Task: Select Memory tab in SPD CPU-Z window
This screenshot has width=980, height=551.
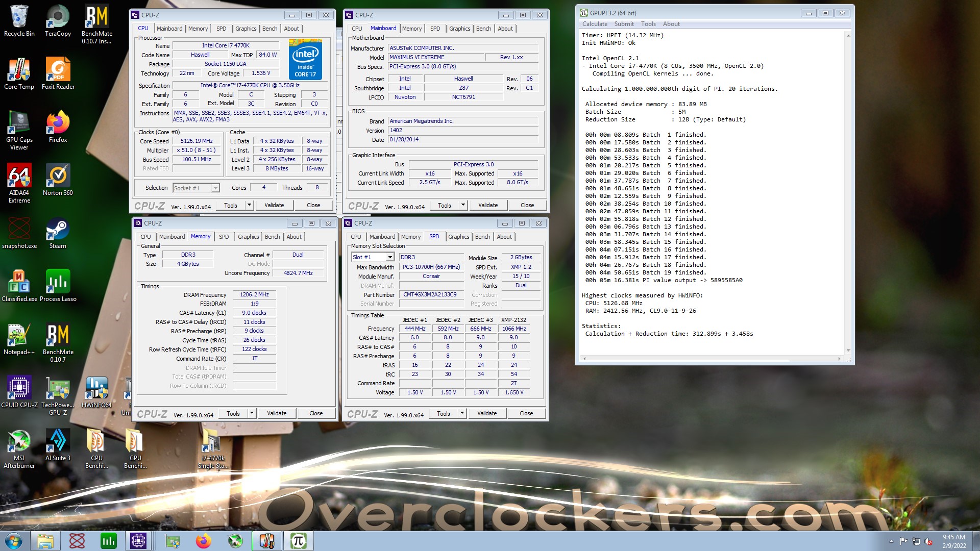Action: click(x=410, y=237)
